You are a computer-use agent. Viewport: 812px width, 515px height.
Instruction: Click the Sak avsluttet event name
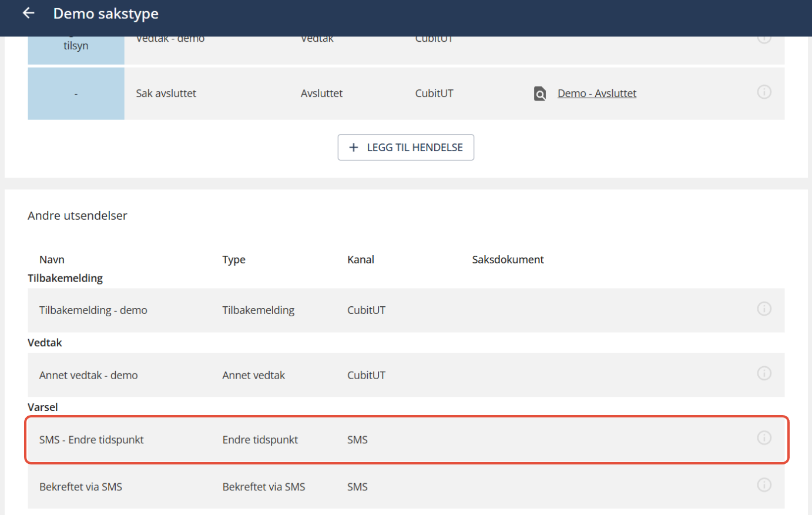[x=166, y=93]
